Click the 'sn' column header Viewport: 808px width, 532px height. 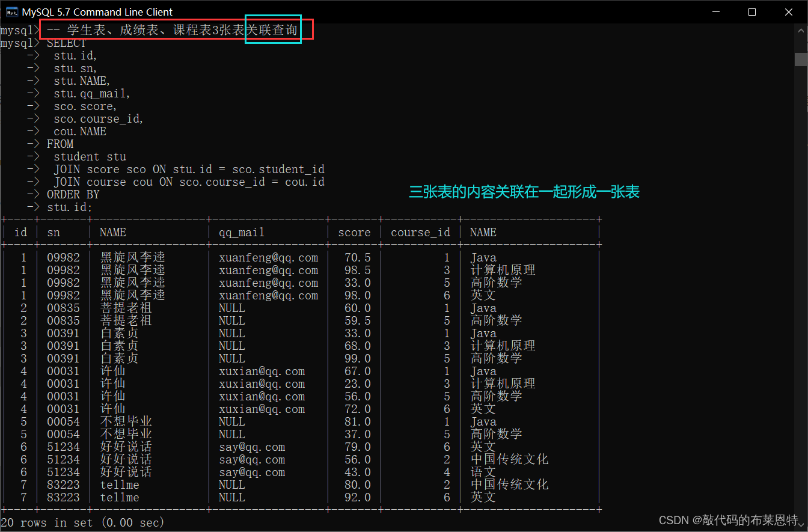click(x=54, y=232)
